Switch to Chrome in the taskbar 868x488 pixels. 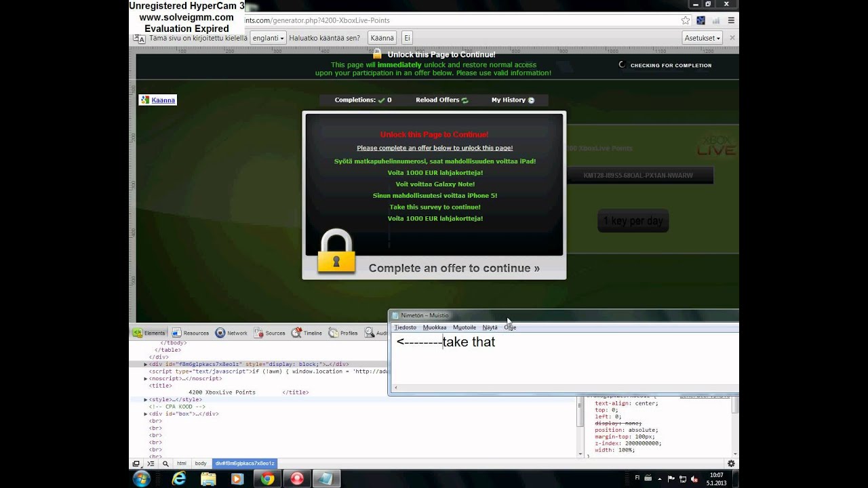[x=267, y=479]
